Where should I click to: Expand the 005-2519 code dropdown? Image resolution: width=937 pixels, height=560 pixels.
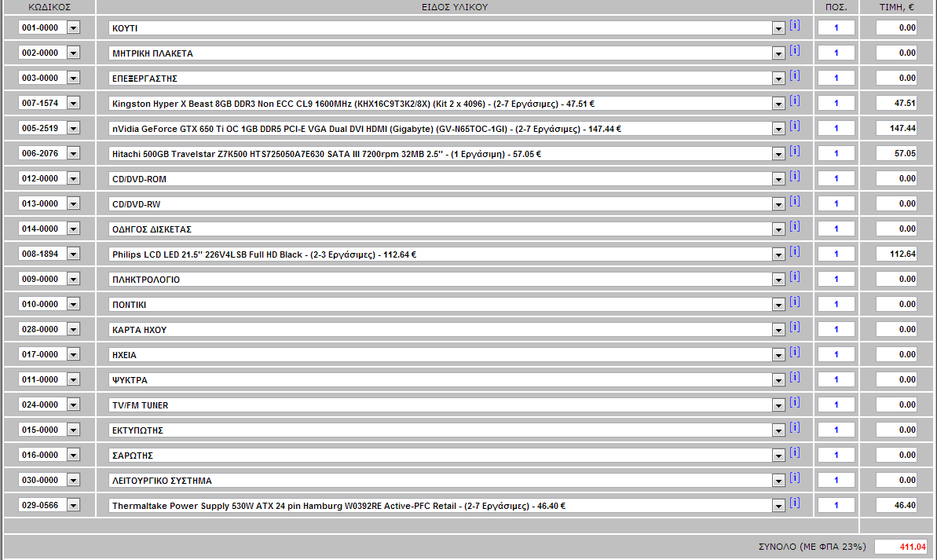pyautogui.click(x=73, y=129)
